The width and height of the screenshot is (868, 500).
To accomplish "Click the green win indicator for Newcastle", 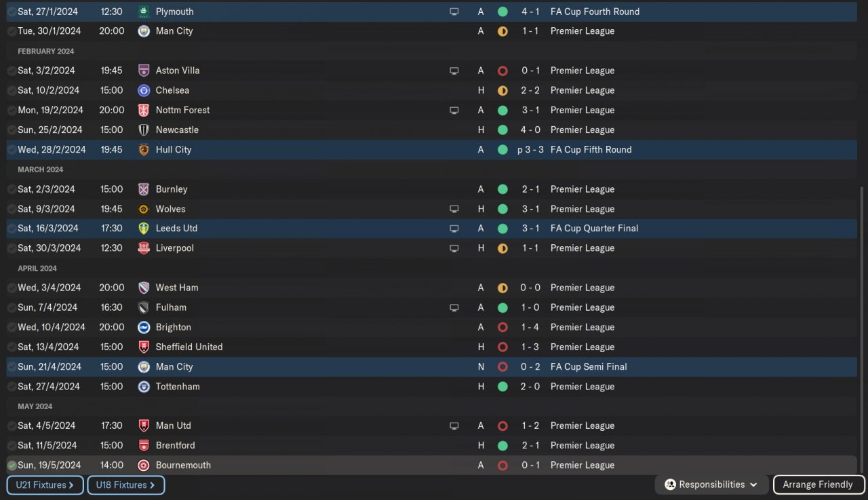I will (502, 130).
